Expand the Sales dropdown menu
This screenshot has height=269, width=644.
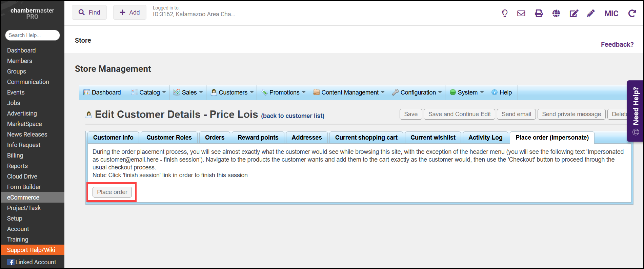(x=188, y=92)
